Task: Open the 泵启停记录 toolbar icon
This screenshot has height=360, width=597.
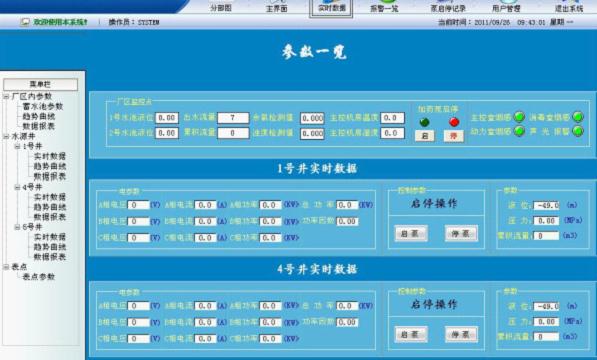Action: point(448,6)
